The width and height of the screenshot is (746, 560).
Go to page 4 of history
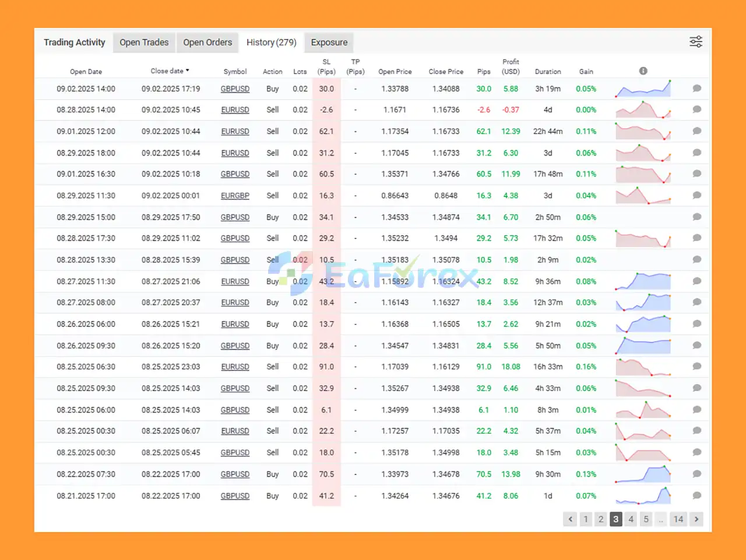pyautogui.click(x=631, y=519)
